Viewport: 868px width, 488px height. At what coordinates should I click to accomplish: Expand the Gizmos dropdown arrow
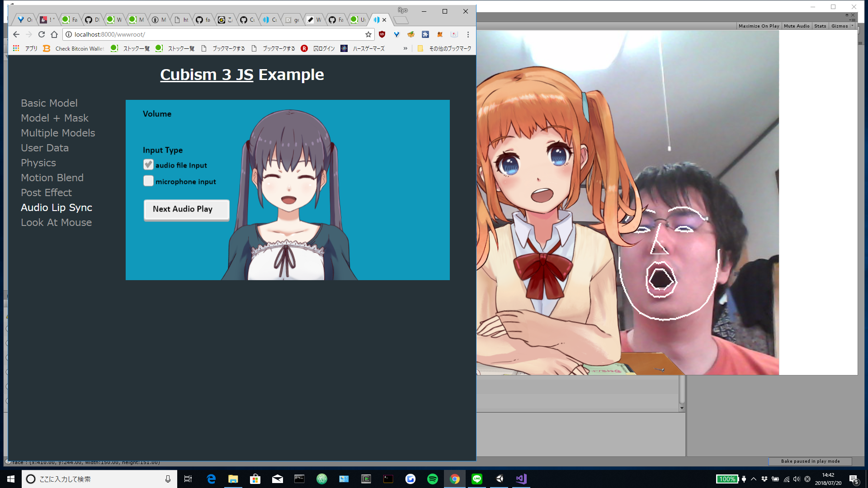point(852,26)
